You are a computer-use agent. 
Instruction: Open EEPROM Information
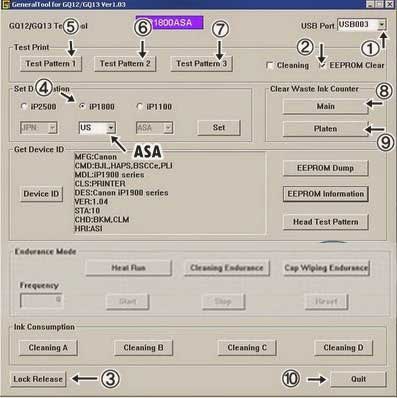[x=325, y=194]
